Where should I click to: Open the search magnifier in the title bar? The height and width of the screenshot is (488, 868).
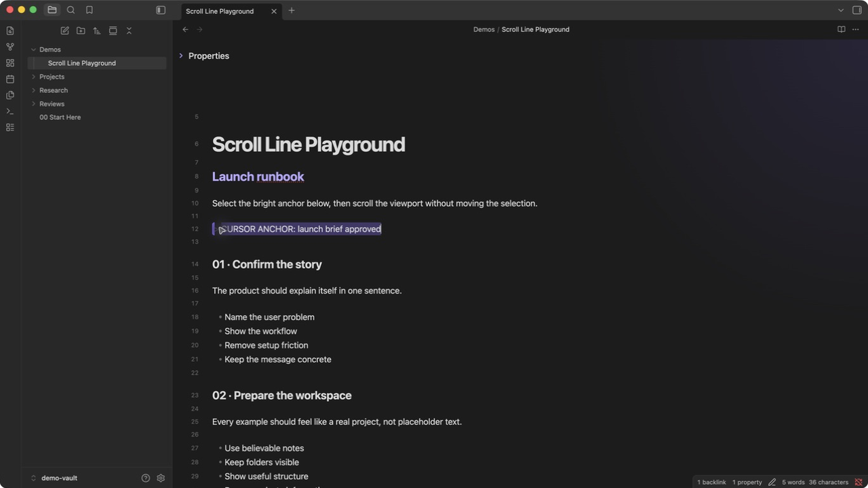coord(71,10)
